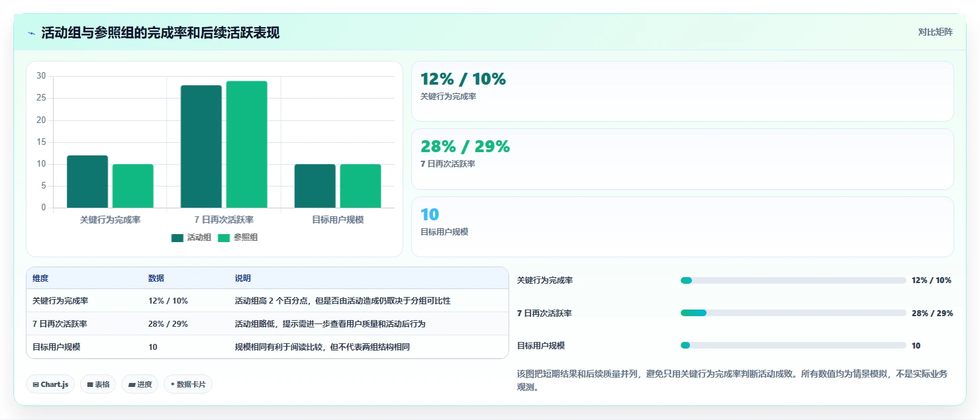Click the 7 日再次活跃率 progress bar
Image resolution: width=980 pixels, height=420 pixels.
[x=793, y=313]
